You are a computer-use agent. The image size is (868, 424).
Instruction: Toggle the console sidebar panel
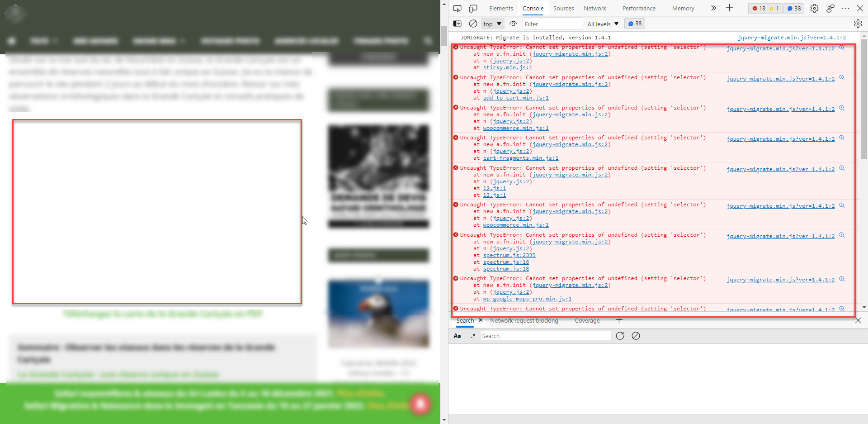pyautogui.click(x=457, y=24)
